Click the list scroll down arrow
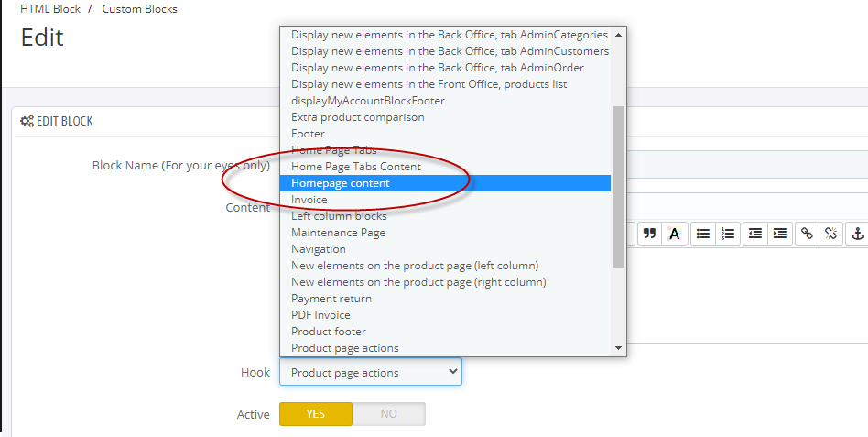 click(618, 348)
